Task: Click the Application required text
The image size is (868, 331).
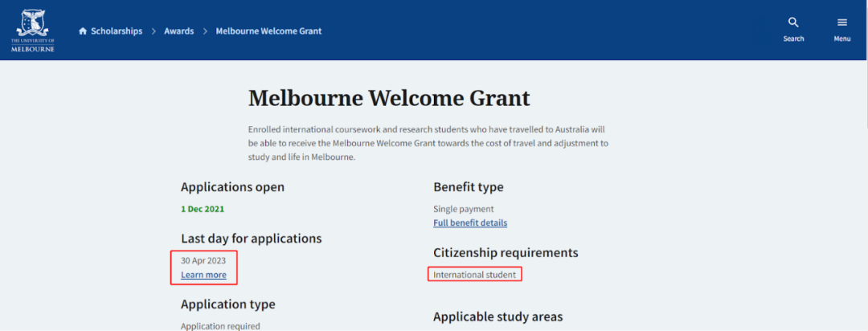Action: (x=219, y=326)
